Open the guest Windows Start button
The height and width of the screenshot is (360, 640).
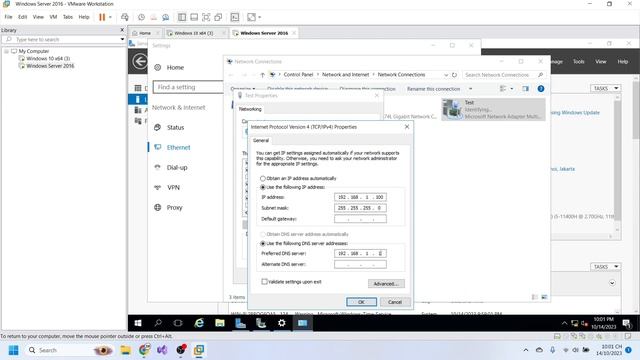point(138,323)
